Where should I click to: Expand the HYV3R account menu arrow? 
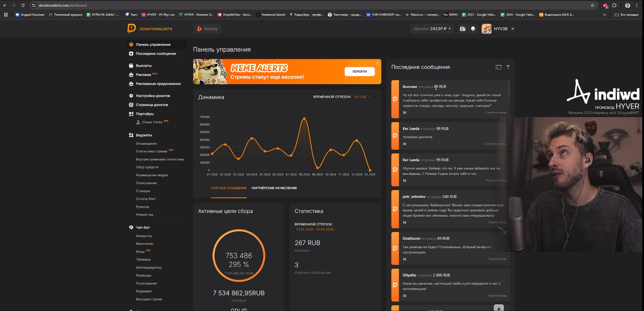pos(513,29)
